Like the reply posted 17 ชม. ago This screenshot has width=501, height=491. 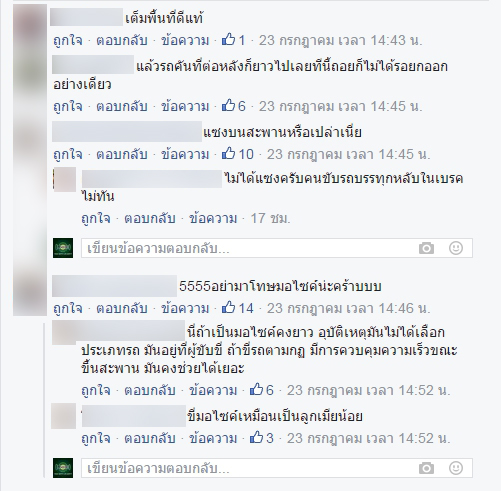[x=96, y=218]
